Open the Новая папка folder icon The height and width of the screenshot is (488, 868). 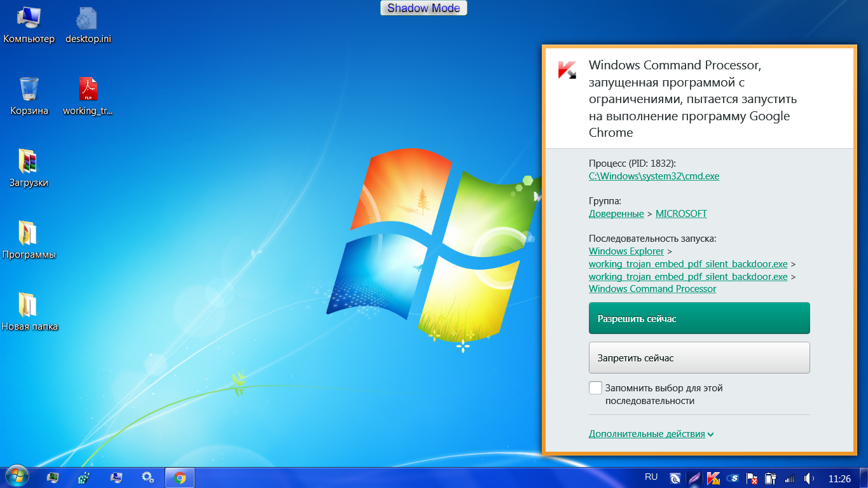point(29,312)
